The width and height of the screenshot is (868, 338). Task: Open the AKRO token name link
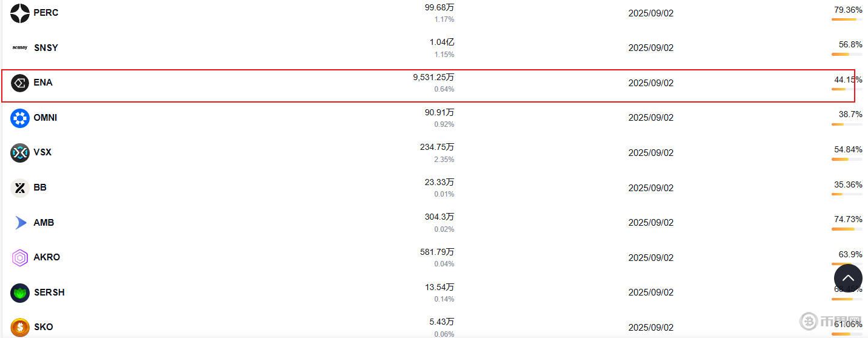(47, 257)
